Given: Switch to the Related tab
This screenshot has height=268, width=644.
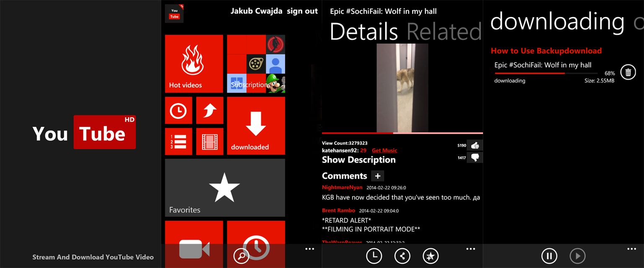Looking at the screenshot, I should tap(445, 31).
